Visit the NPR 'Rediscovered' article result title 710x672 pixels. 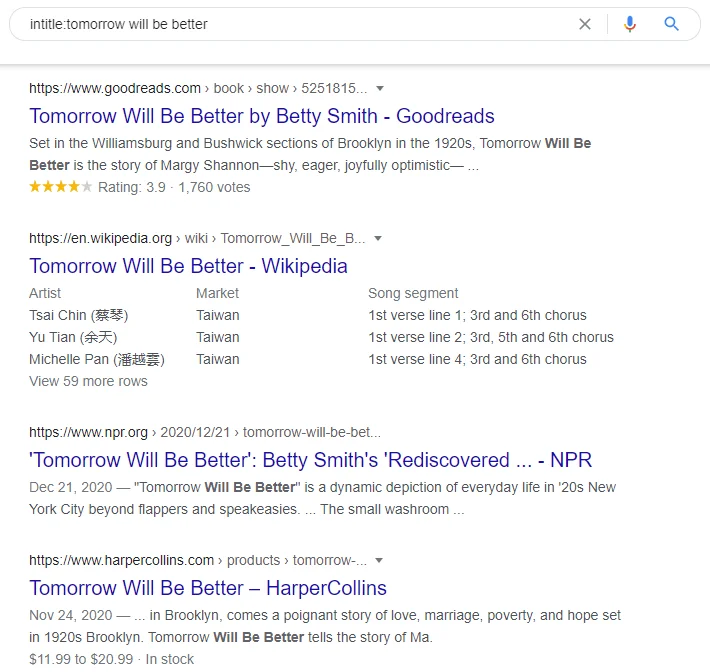310,460
